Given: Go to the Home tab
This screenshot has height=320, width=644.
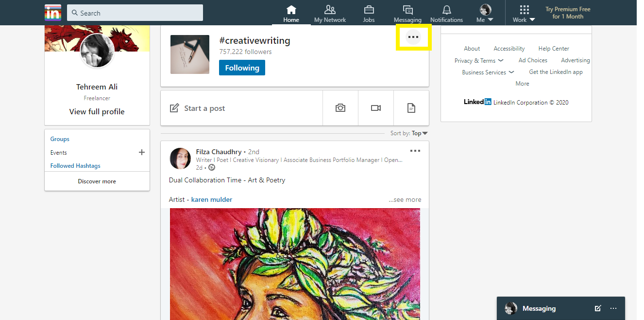Looking at the screenshot, I should point(291,14).
